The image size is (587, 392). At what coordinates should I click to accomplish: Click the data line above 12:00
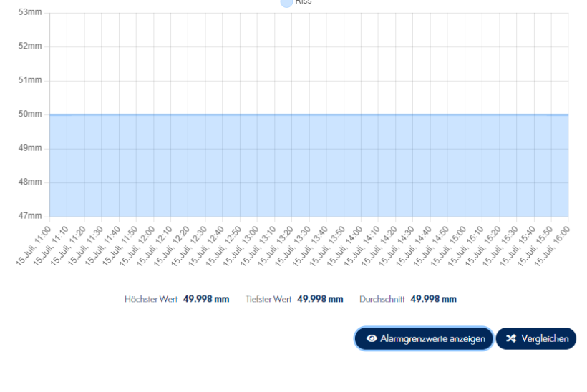(x=153, y=114)
